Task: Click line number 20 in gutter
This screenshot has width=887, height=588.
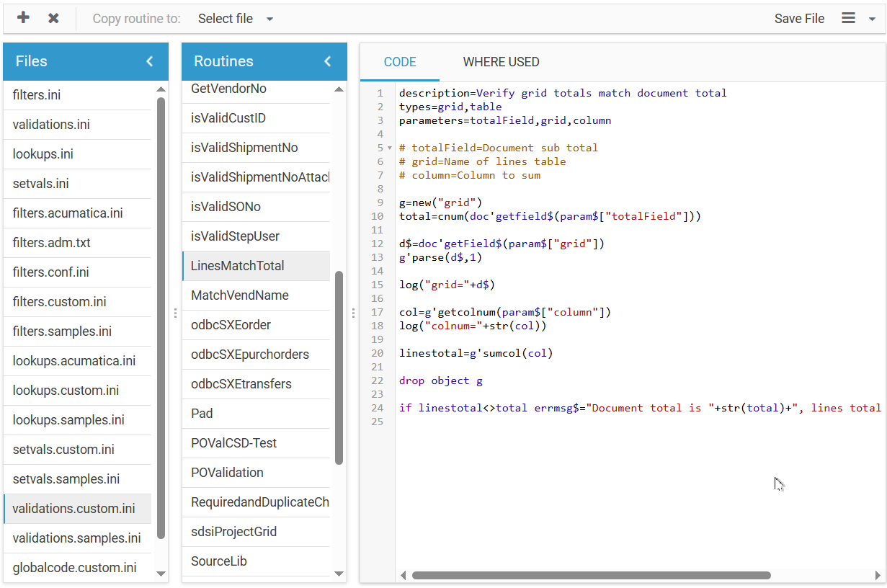Action: coord(378,353)
